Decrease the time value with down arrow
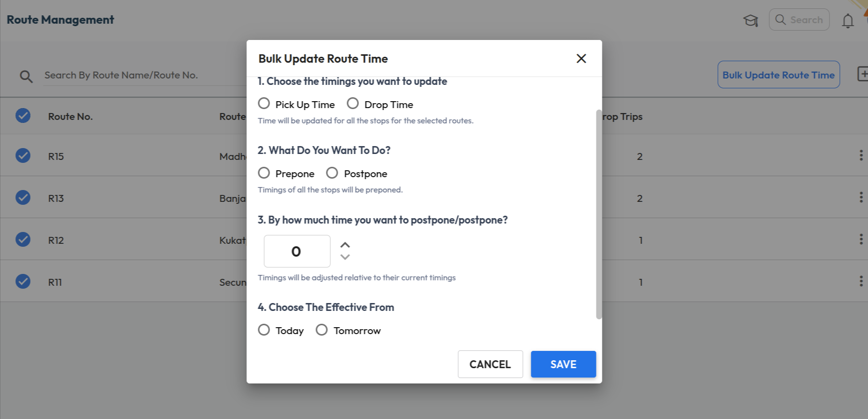 pos(345,257)
